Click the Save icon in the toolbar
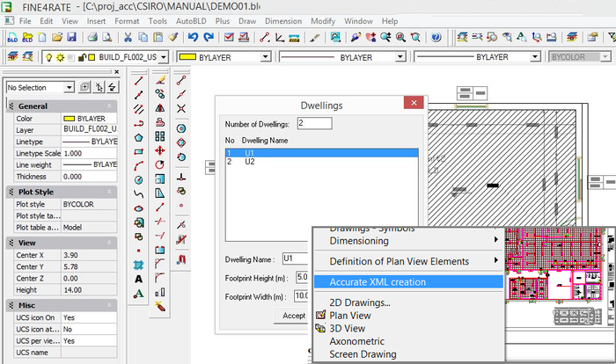 [71, 37]
